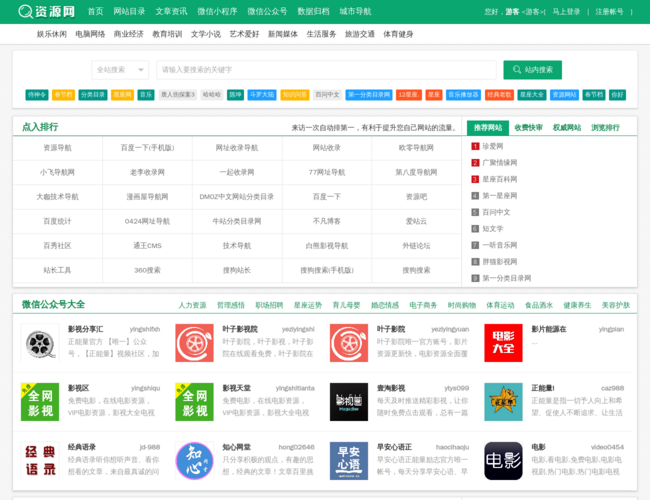
Task: Click the blue 斗罗大陆 tag
Action: coord(262,95)
